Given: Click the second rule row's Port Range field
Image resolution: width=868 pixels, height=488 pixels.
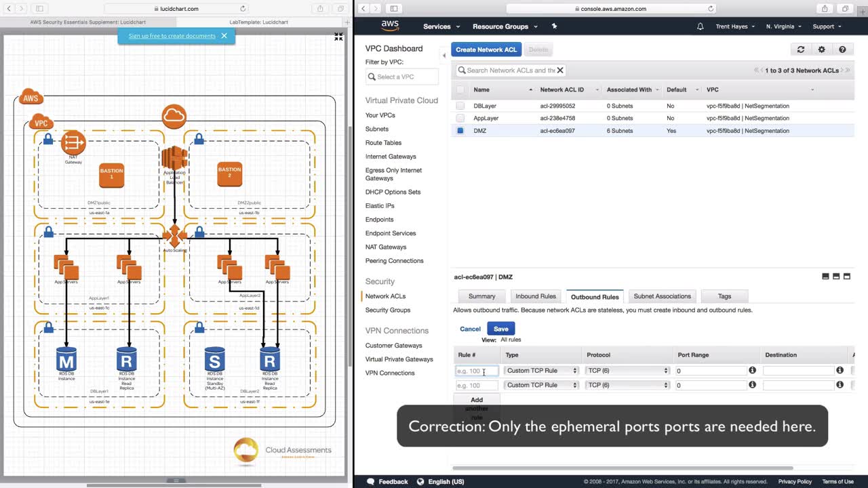Looking at the screenshot, I should pos(711,385).
